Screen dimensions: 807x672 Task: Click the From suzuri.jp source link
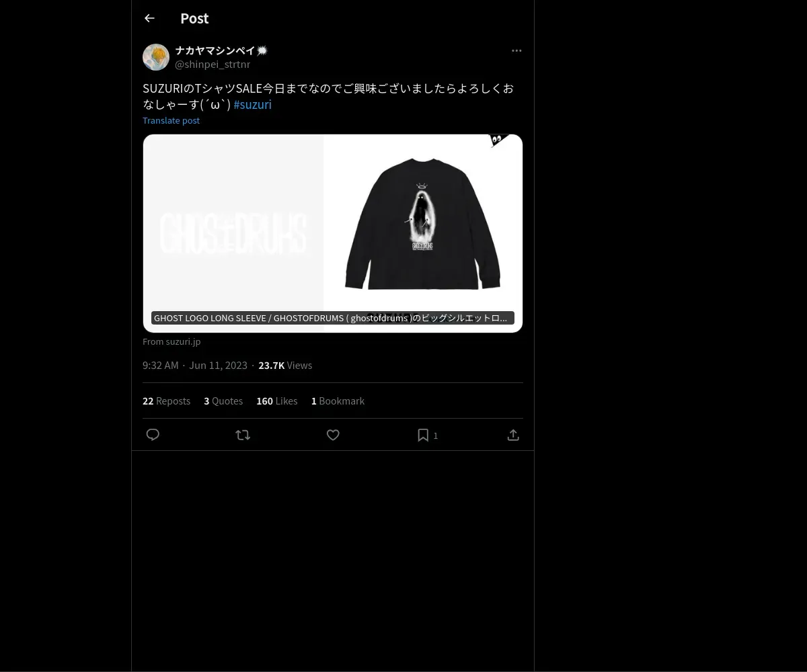pyautogui.click(x=171, y=341)
